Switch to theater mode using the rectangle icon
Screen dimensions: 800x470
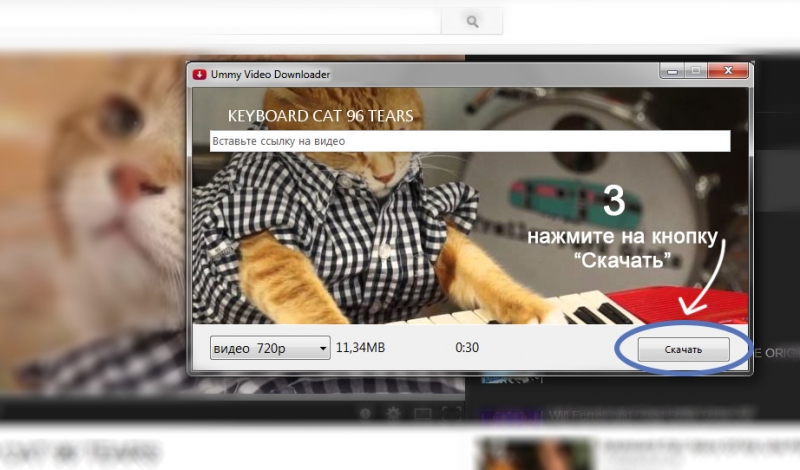[x=423, y=412]
